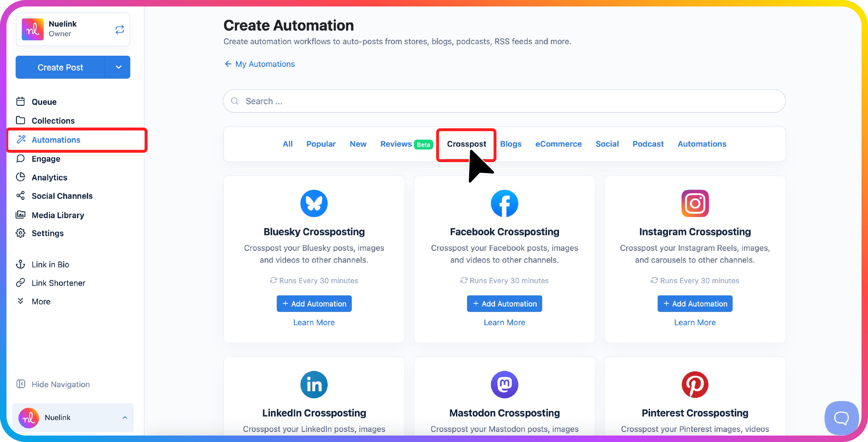The height and width of the screenshot is (442, 868).
Task: Click the automation Search field
Action: coord(504,101)
